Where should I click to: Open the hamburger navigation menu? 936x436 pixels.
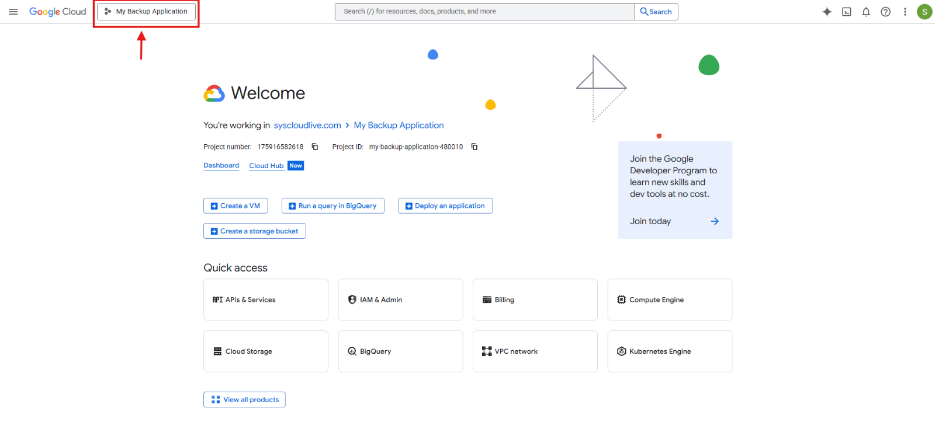point(13,12)
